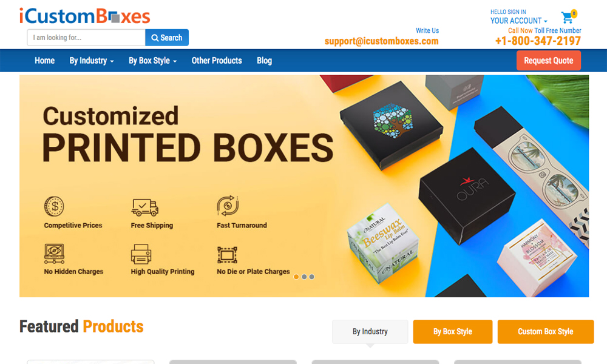607x364 pixels.
Task: Select the first orange carousel dot
Action: [x=296, y=277]
